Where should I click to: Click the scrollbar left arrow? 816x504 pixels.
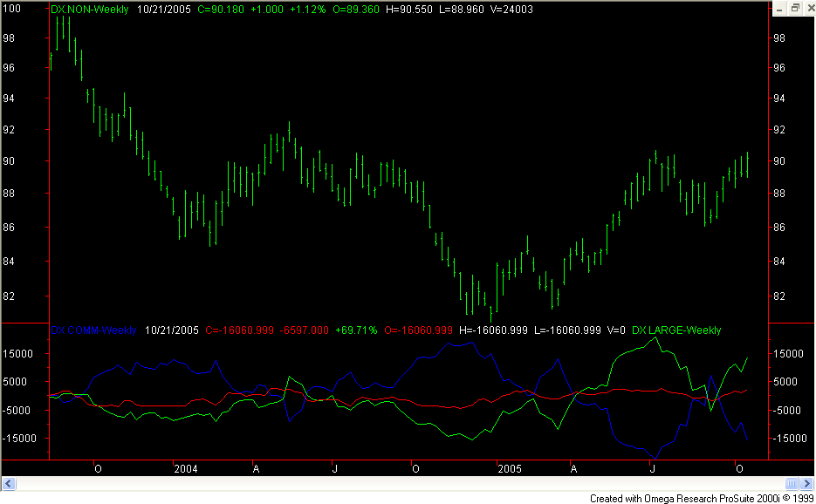pos(9,484)
